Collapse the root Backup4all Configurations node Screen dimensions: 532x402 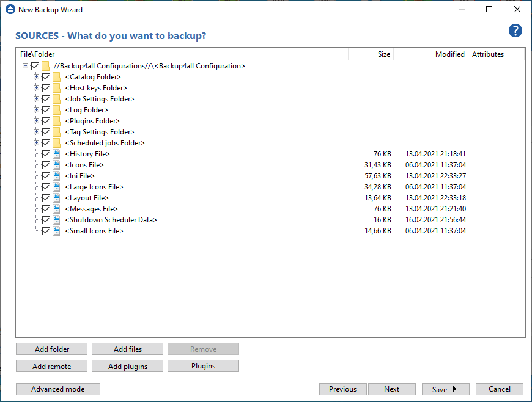pos(25,66)
